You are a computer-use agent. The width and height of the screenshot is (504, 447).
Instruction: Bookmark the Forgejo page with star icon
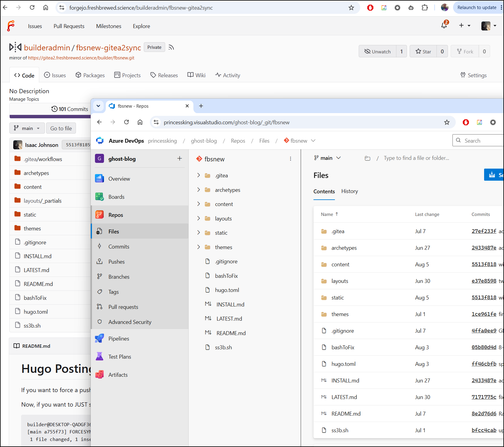351,8
